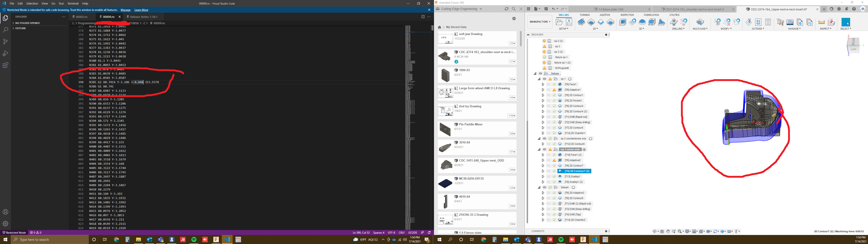Image resolution: width=868 pixels, height=244 pixels.
Task: Activate the op 2 counterbores only radio button
Action: (x=591, y=138)
